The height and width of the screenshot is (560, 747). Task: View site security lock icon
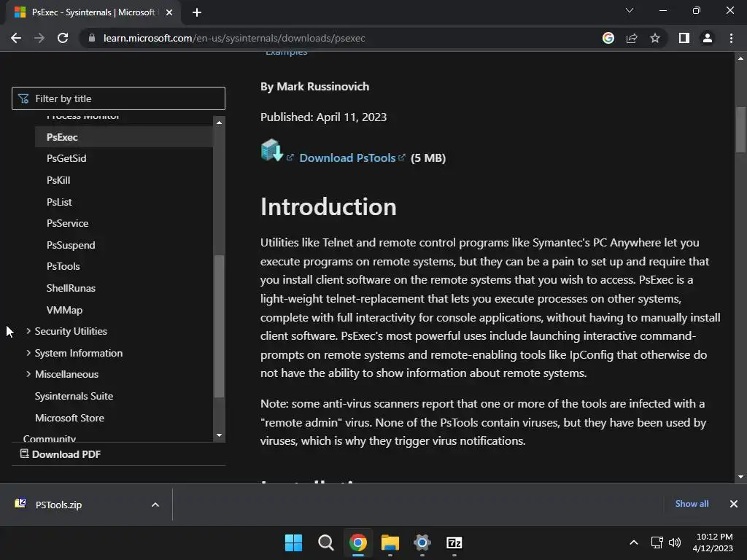(x=92, y=38)
